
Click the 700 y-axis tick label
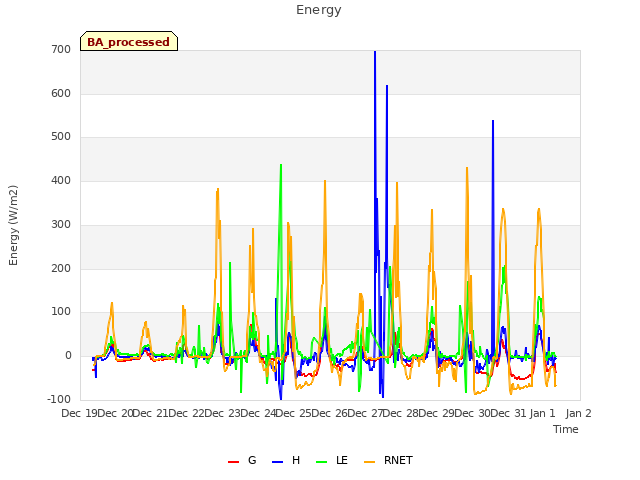[x=61, y=49]
